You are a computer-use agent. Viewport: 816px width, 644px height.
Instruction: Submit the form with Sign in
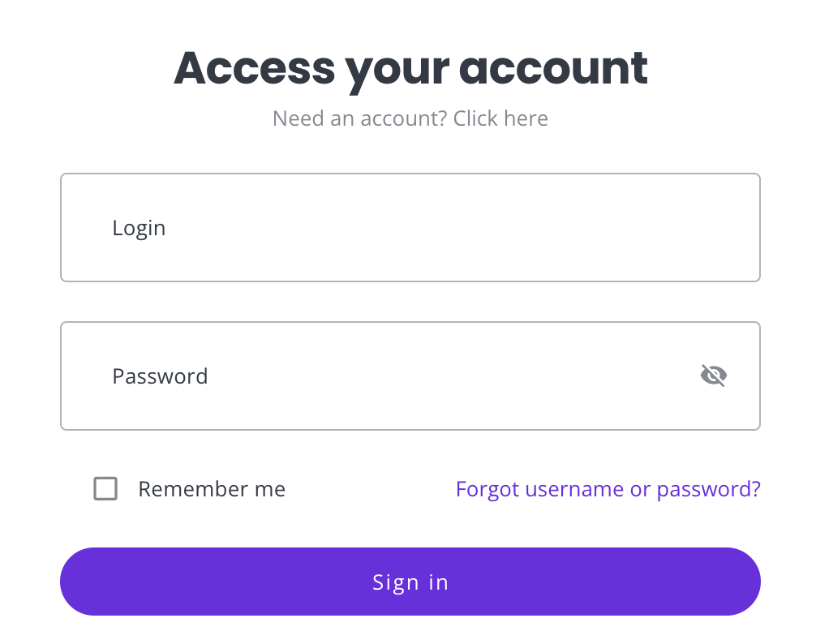[410, 582]
